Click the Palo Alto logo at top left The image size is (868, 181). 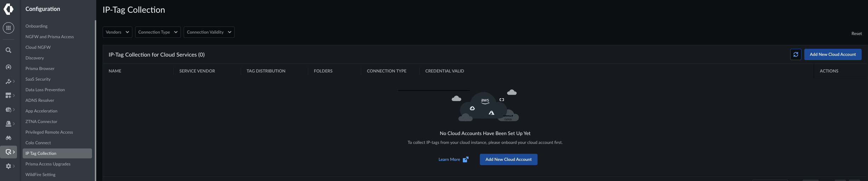[x=8, y=9]
